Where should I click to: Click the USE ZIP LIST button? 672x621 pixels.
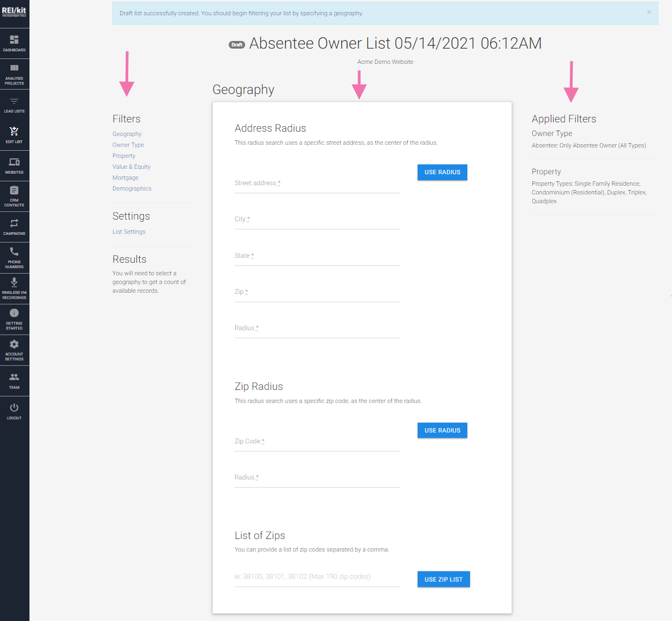(443, 579)
